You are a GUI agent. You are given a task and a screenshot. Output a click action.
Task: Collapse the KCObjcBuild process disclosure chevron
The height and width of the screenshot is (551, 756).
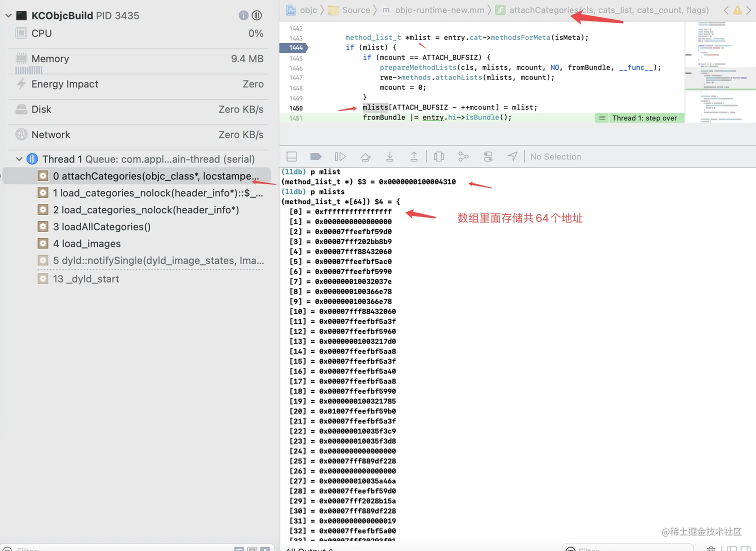coord(8,15)
